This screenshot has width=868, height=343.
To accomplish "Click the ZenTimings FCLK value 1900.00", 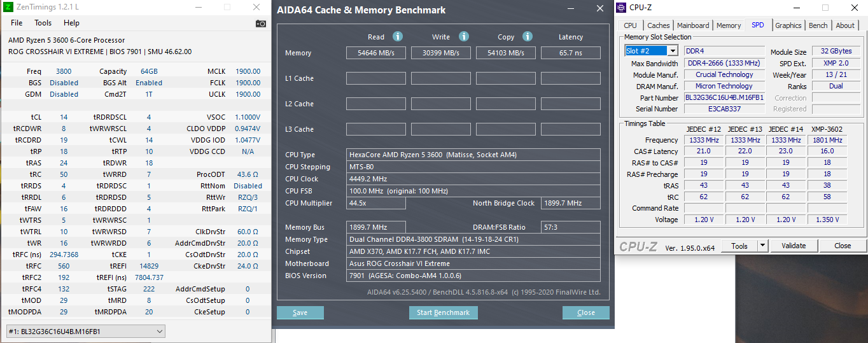I will coord(248,83).
